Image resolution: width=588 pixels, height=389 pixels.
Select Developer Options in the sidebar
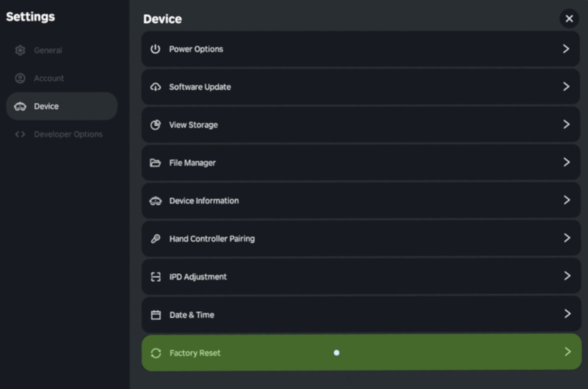coord(68,134)
